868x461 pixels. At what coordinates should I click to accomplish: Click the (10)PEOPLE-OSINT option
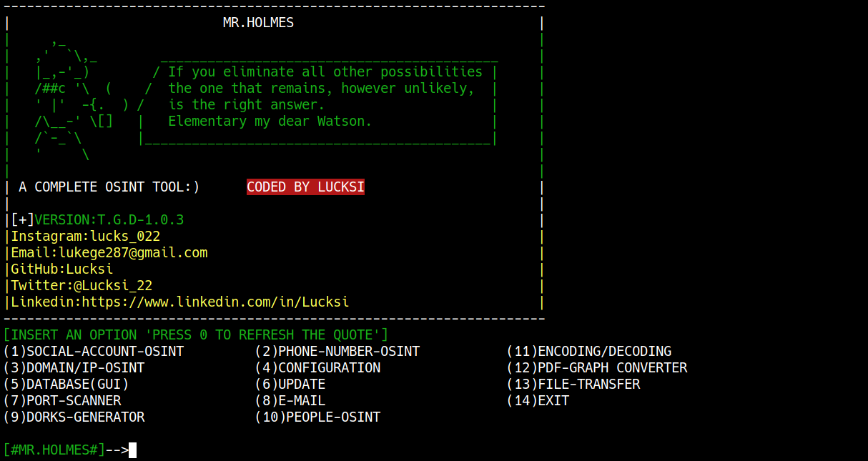(318, 417)
